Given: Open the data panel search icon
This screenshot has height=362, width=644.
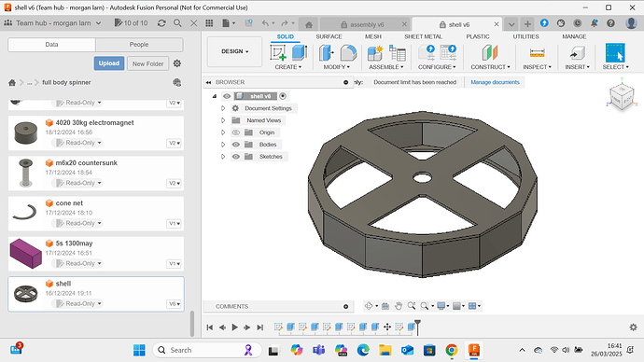Looking at the screenshot, I should [177, 23].
